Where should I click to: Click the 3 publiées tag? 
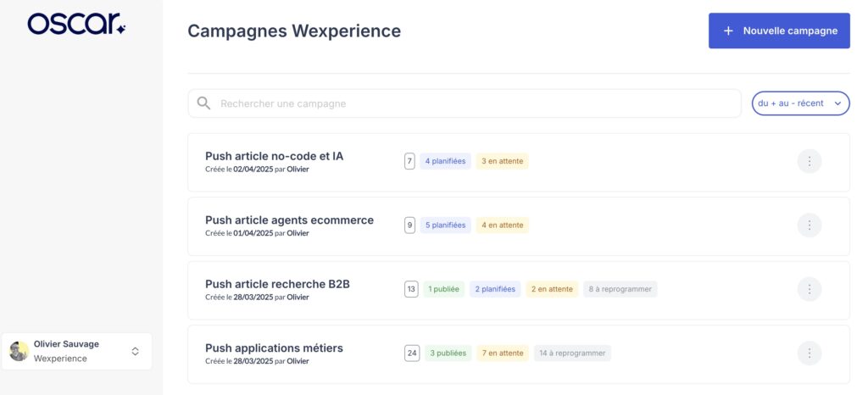coord(448,353)
